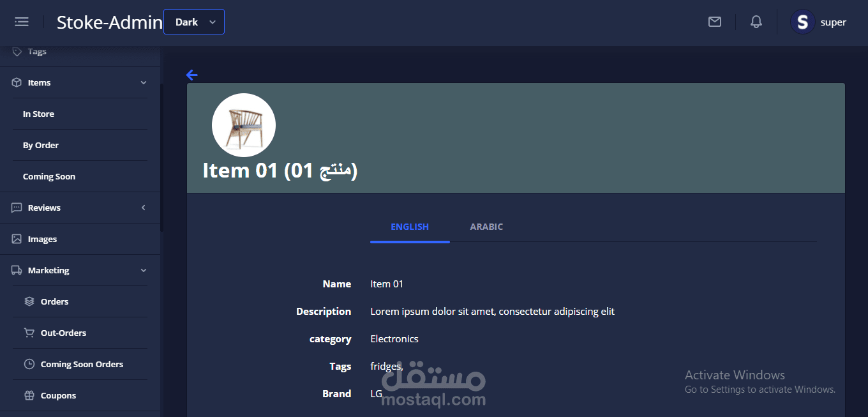Click the chair product thumbnail
Viewport: 868px width, 417px height.
244,125
